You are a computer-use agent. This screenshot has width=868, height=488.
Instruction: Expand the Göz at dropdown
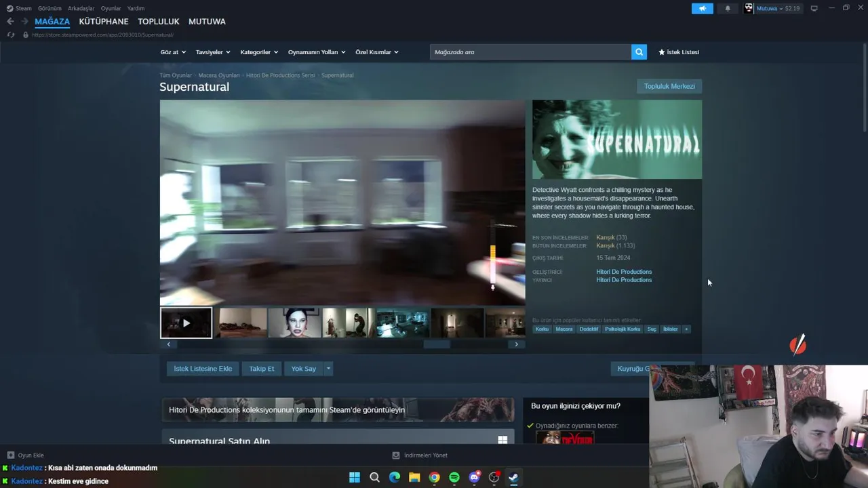(172, 52)
